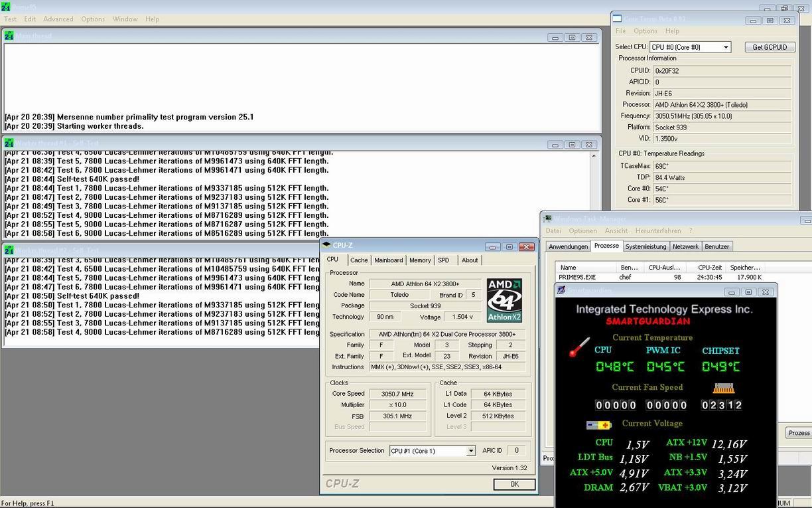Viewport: 812px width, 508px height.
Task: Switch to the Benutzer tab in Task-Manager
Action: [x=717, y=246]
